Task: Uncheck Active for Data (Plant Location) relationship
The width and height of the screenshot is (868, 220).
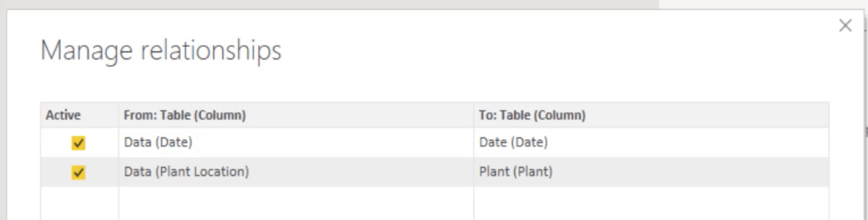Action: pos(79,173)
